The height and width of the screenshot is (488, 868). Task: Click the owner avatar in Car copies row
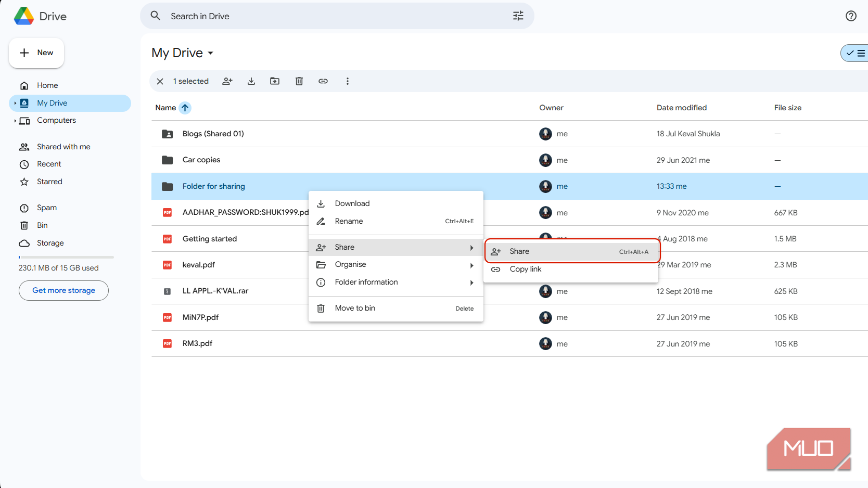545,160
